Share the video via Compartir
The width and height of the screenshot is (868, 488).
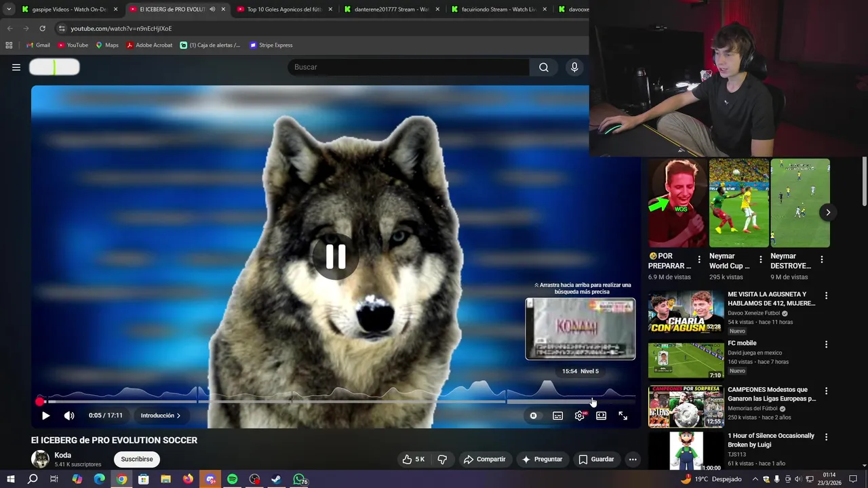coord(484,459)
